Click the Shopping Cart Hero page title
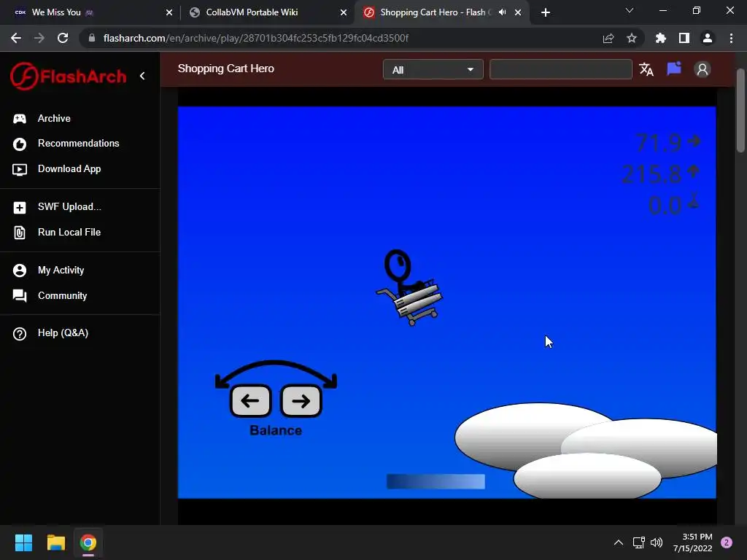 [x=226, y=69]
